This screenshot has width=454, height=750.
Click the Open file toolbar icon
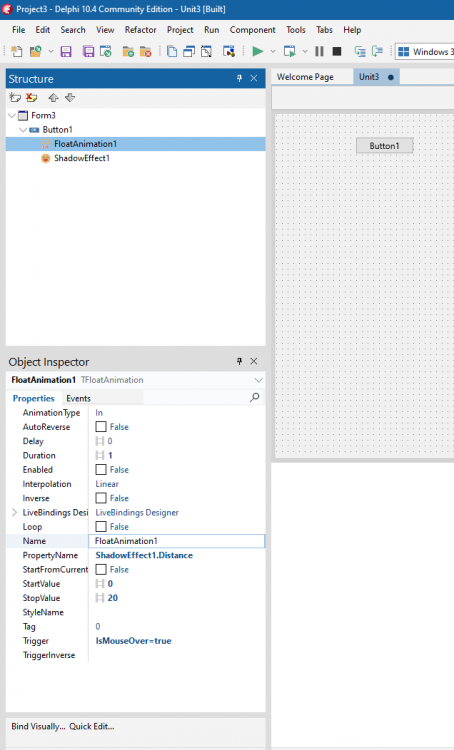[x=35, y=51]
